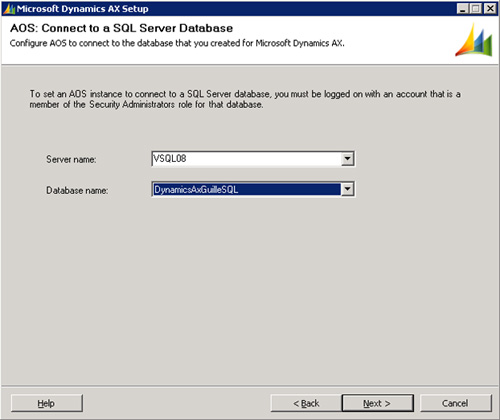Image resolution: width=500 pixels, height=420 pixels.
Task: Click the Dynamics AX icon in title bar
Action: (x=9, y=9)
